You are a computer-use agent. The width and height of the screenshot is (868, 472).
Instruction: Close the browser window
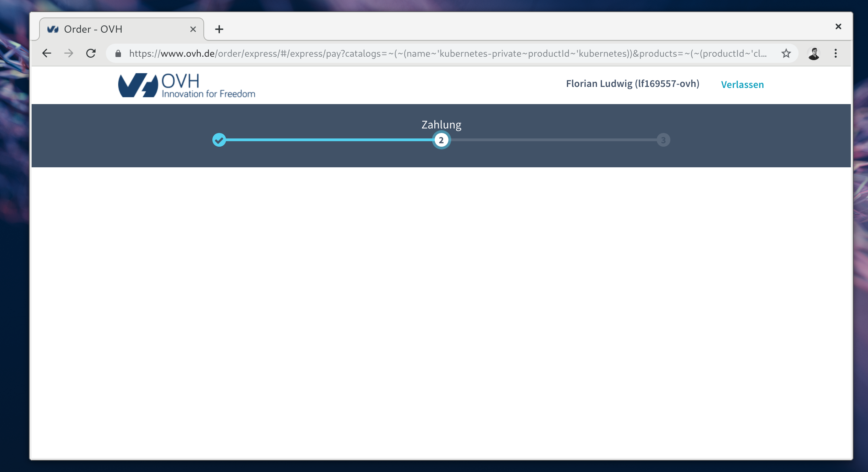(838, 26)
